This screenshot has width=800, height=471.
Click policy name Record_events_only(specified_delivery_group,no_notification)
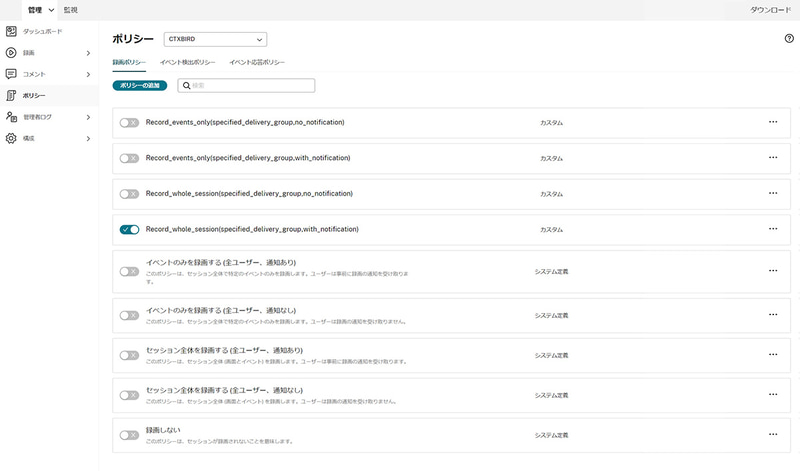point(245,122)
